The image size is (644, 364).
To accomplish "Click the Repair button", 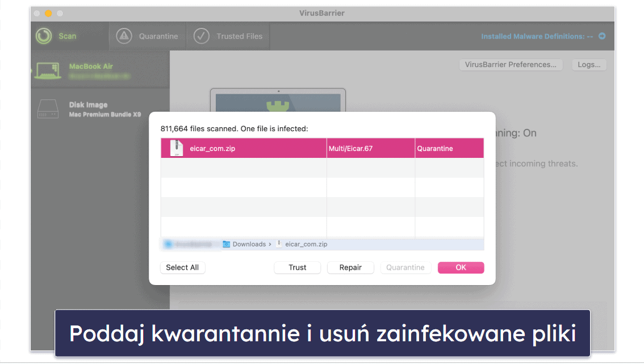I will coord(350,267).
